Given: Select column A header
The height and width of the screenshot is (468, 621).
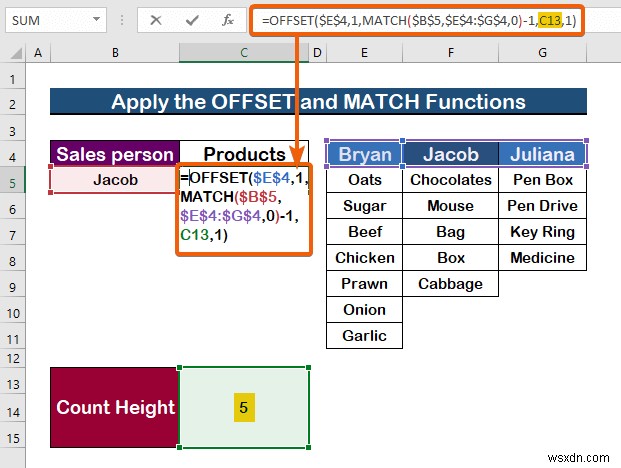Looking at the screenshot, I should tap(38, 53).
